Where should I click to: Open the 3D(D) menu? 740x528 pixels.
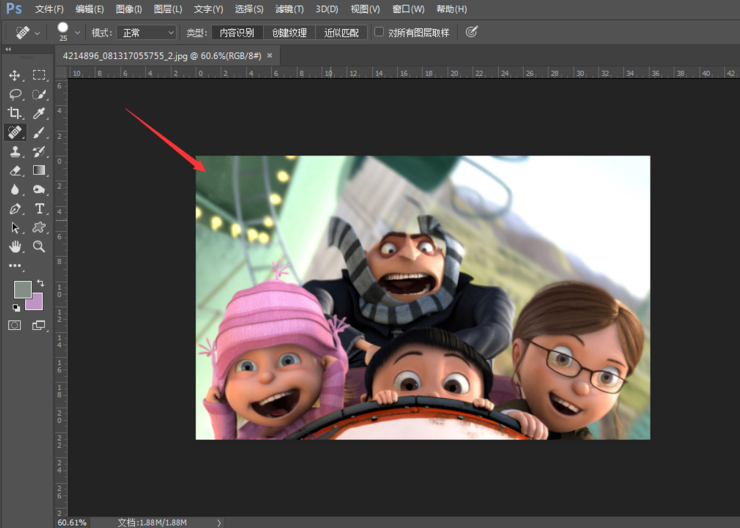327,9
